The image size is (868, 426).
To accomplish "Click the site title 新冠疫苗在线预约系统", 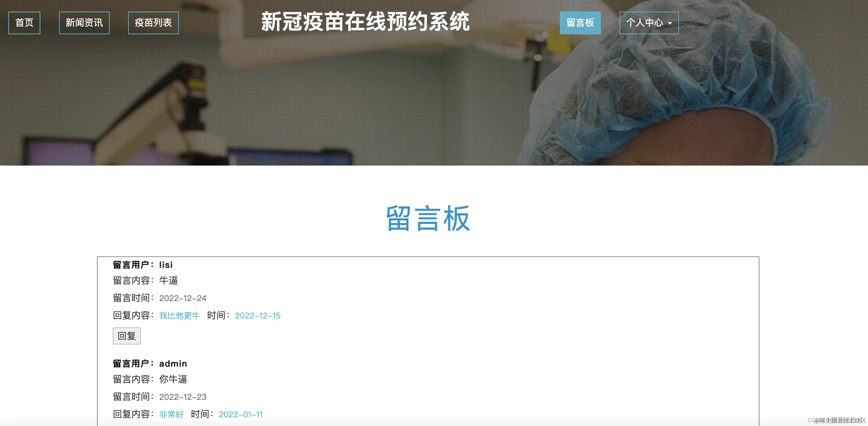I will [365, 22].
